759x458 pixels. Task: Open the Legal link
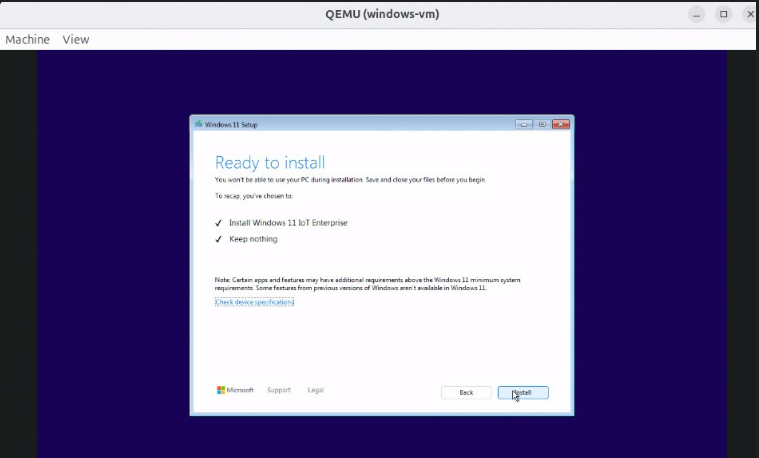[x=316, y=390]
